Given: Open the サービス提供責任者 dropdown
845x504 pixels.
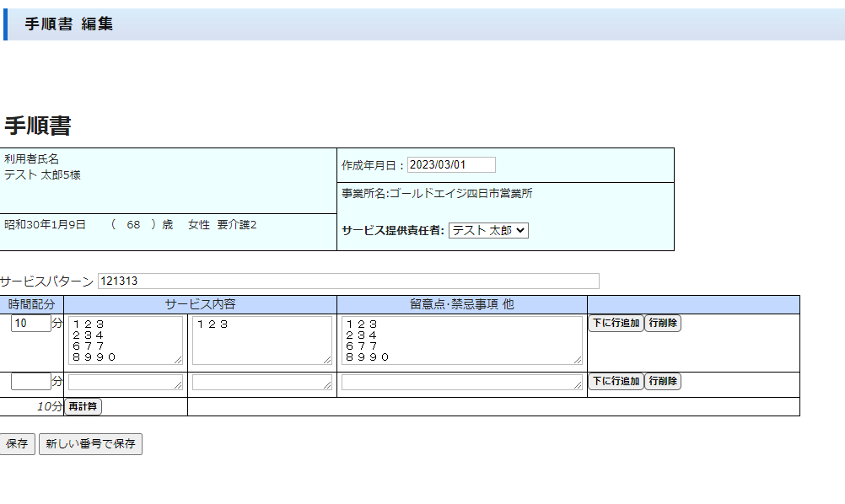Looking at the screenshot, I should point(488,230).
